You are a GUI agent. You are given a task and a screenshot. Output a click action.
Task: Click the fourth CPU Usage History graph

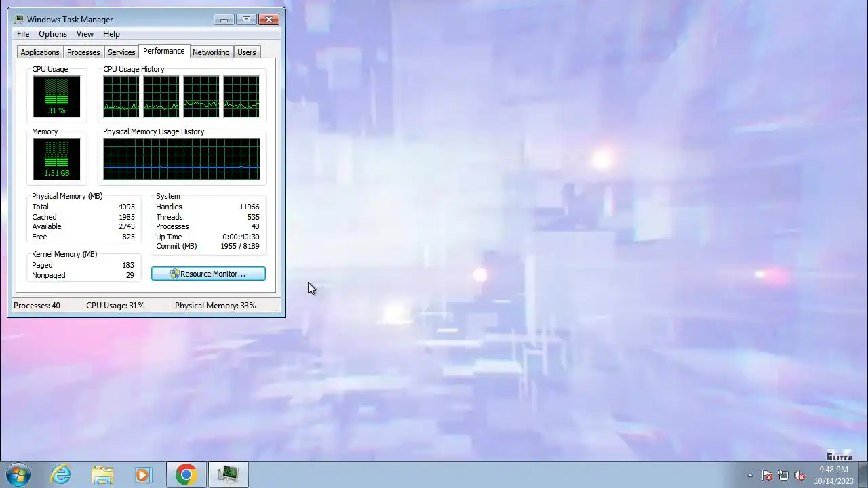[x=241, y=96]
